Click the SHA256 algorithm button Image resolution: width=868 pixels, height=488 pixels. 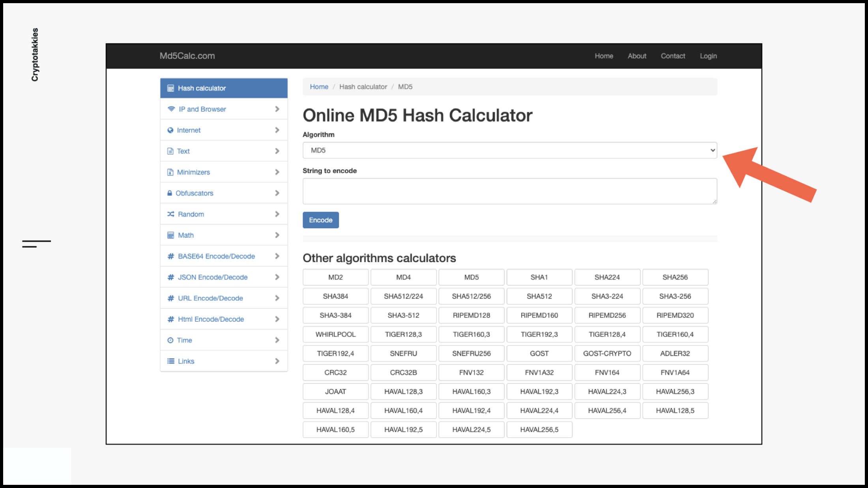pyautogui.click(x=675, y=277)
